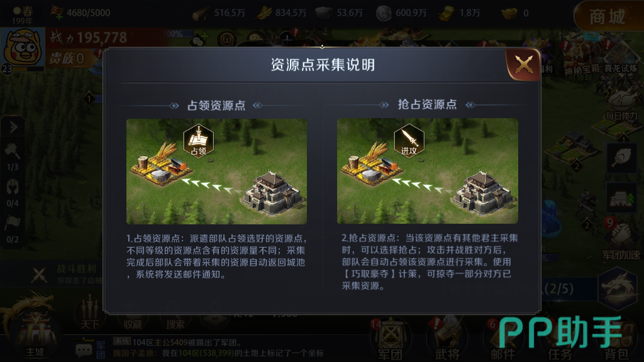Click the troop count 4680/5000 indicator
Viewport: 644px width, 362px height.
coord(80,13)
